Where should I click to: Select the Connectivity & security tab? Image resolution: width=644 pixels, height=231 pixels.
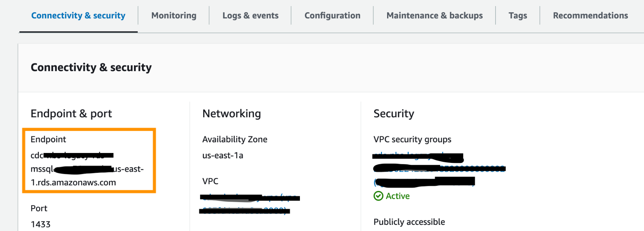(x=78, y=16)
